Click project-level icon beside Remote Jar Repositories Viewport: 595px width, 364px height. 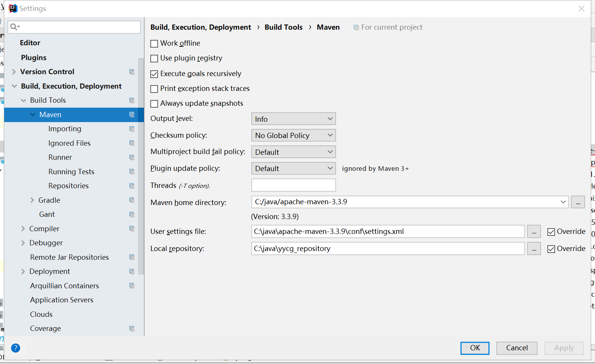132,257
